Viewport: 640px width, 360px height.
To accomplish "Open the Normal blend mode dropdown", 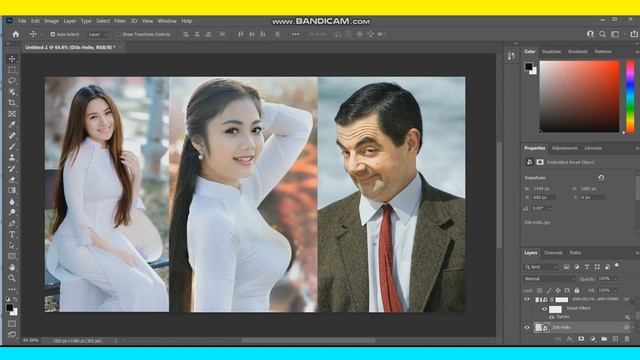I will coord(549,279).
